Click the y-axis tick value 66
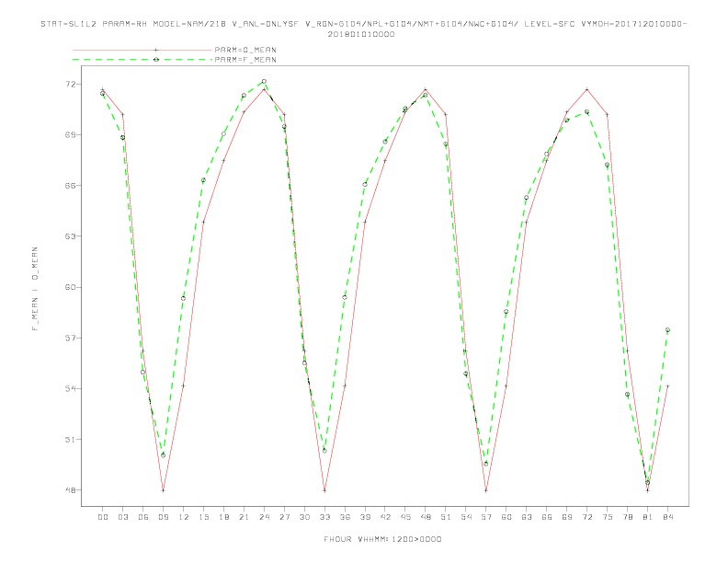This screenshot has height=563, width=728. 71,185
